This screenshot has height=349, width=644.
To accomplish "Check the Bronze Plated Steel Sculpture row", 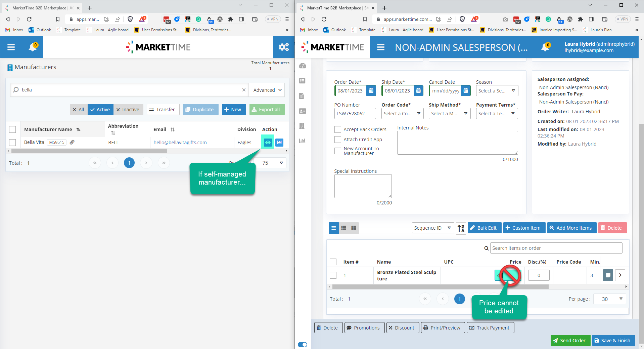I will tap(333, 275).
